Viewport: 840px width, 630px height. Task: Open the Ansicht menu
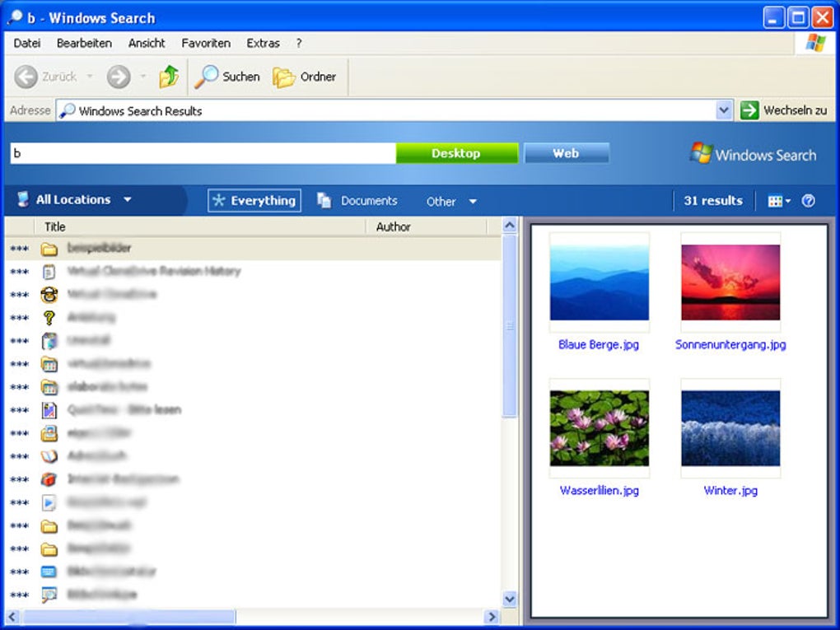point(147,44)
